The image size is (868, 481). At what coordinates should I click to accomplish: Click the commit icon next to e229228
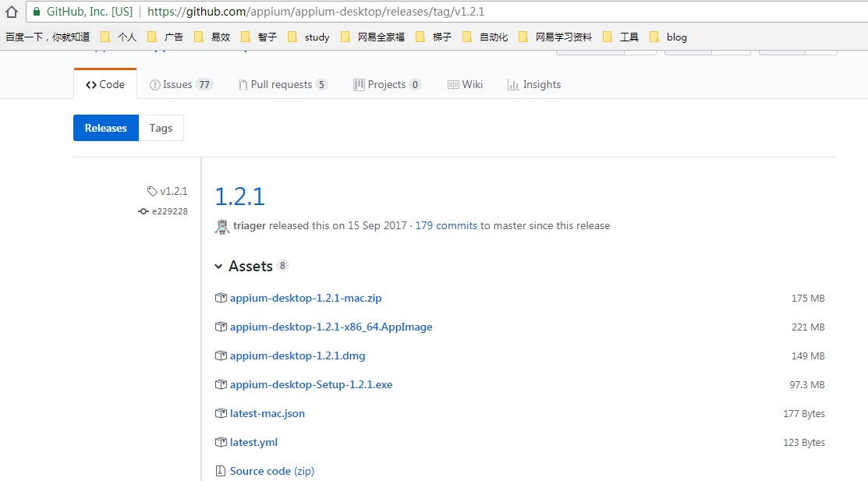click(143, 211)
